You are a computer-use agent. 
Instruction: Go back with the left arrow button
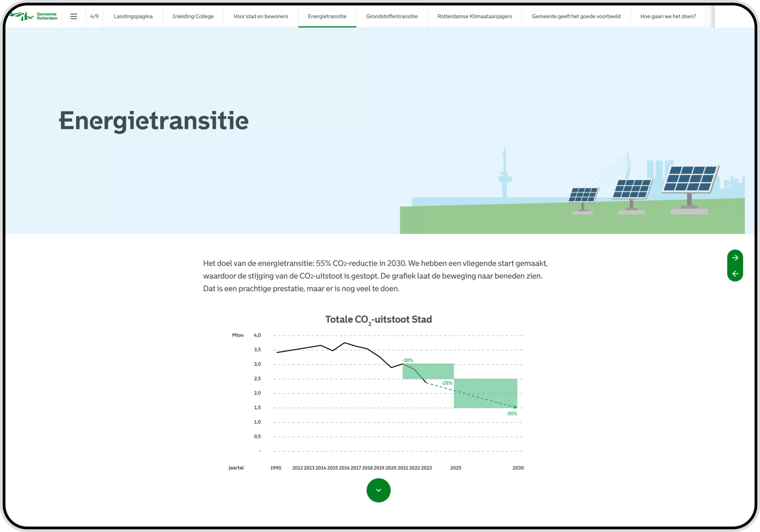pyautogui.click(x=735, y=273)
